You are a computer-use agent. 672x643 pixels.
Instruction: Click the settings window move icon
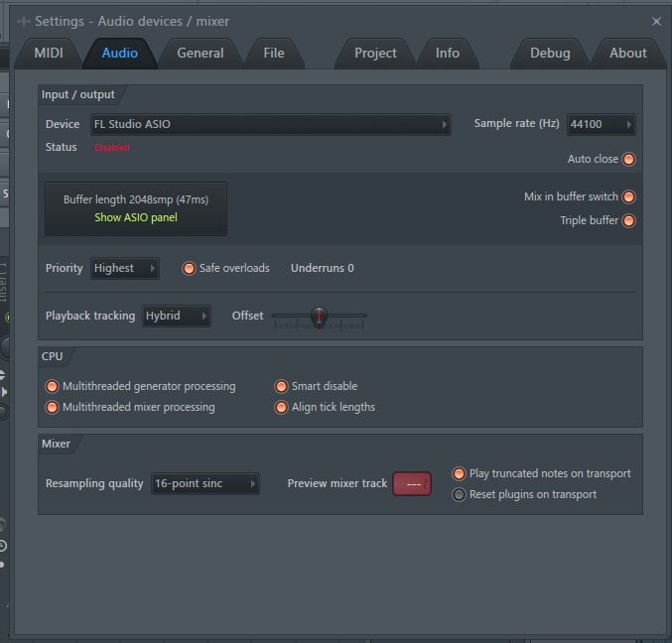[23, 21]
